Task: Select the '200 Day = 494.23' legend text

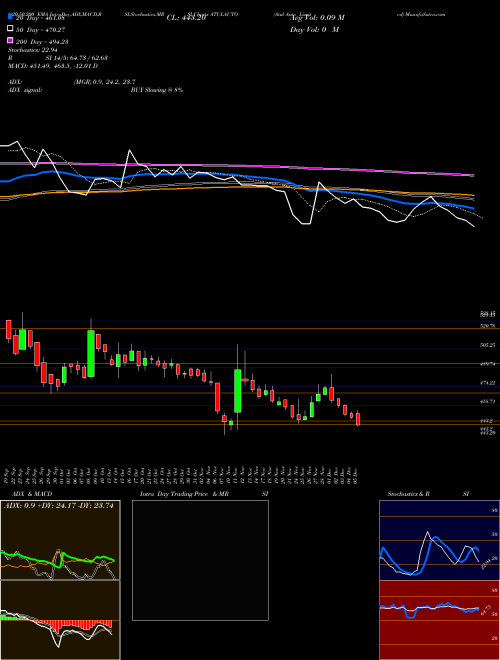Action: [42, 41]
